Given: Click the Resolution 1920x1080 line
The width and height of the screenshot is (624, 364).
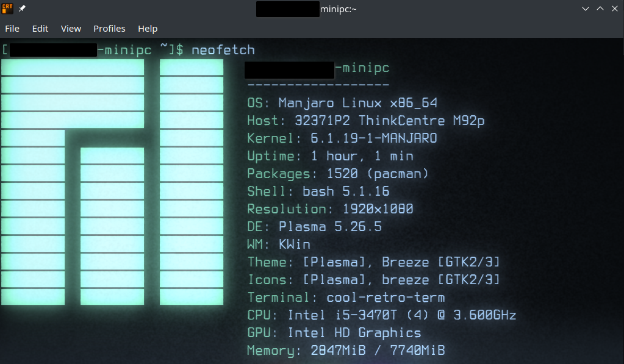Looking at the screenshot, I should (x=330, y=209).
